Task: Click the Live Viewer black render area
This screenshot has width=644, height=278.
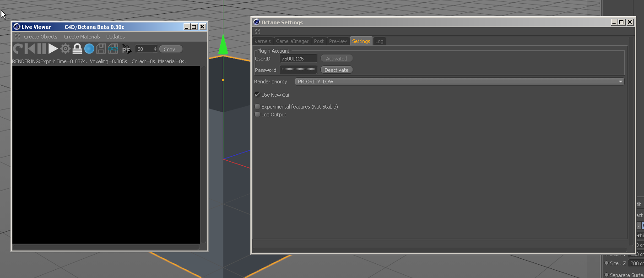Action: coord(106,155)
